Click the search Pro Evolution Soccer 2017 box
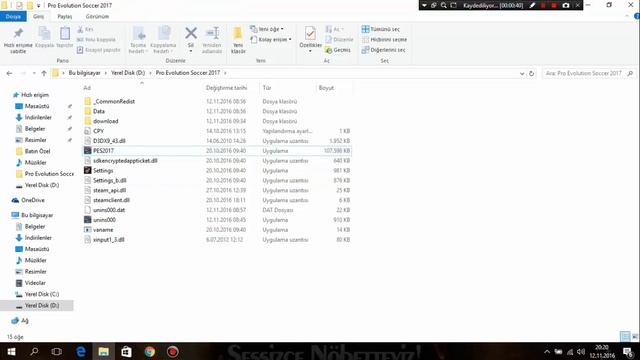The width and height of the screenshot is (640, 360). 589,73
